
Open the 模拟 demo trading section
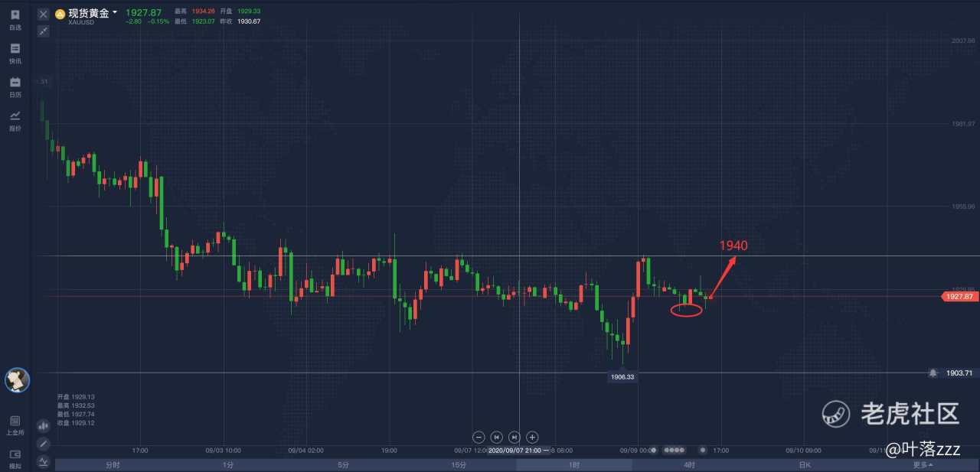click(15, 458)
